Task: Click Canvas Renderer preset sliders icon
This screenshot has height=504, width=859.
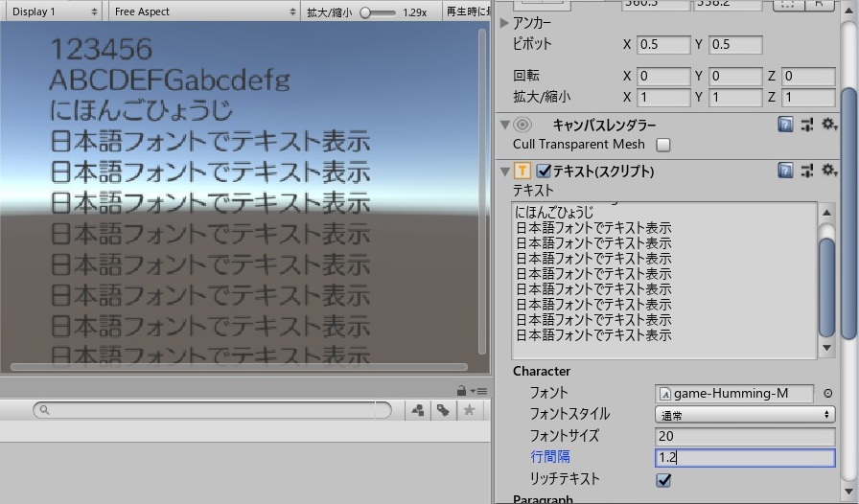Action: coord(807,125)
